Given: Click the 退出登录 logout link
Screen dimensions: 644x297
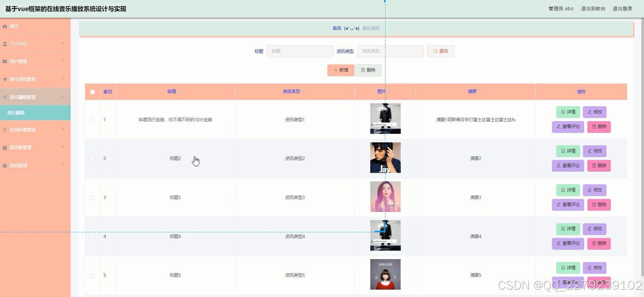Looking at the screenshot, I should 622,9.
